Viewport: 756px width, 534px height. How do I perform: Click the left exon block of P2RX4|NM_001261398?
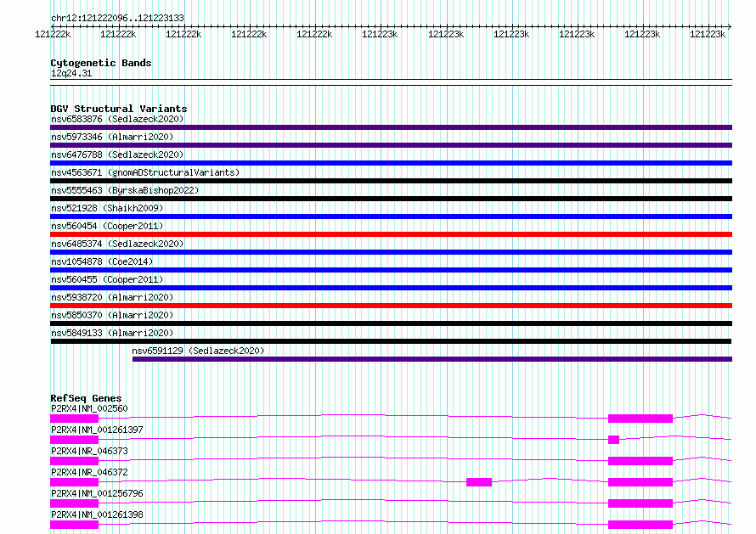[74, 525]
